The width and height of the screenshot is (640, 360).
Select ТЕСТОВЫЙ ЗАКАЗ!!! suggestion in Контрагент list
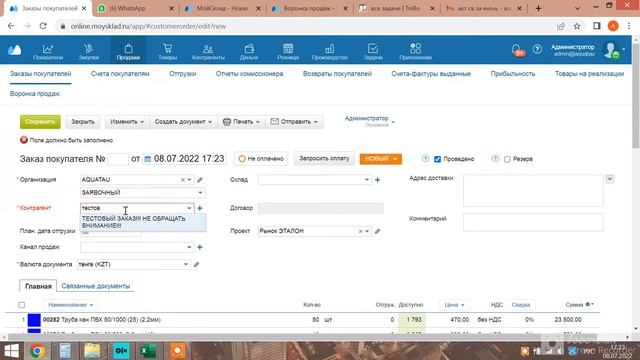click(143, 222)
